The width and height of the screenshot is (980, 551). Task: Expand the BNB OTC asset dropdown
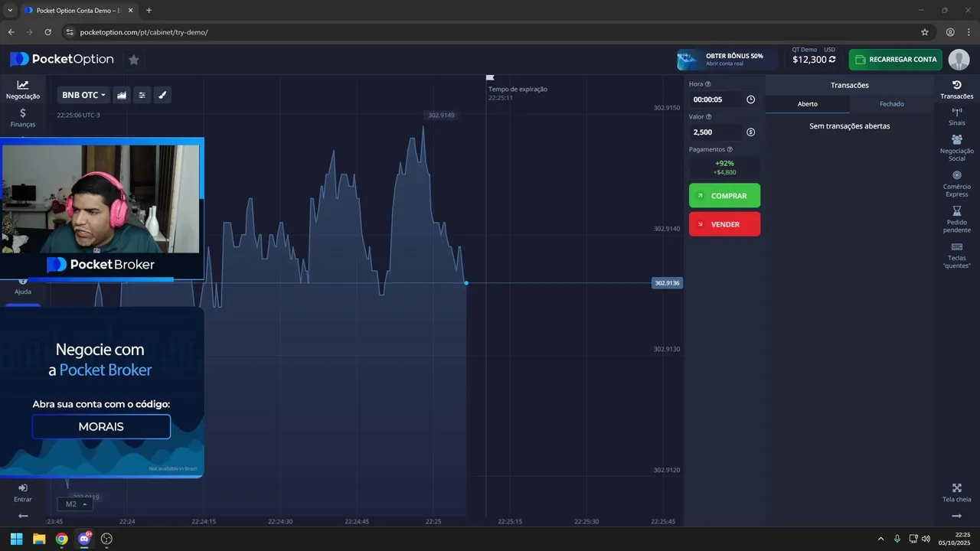coord(83,95)
